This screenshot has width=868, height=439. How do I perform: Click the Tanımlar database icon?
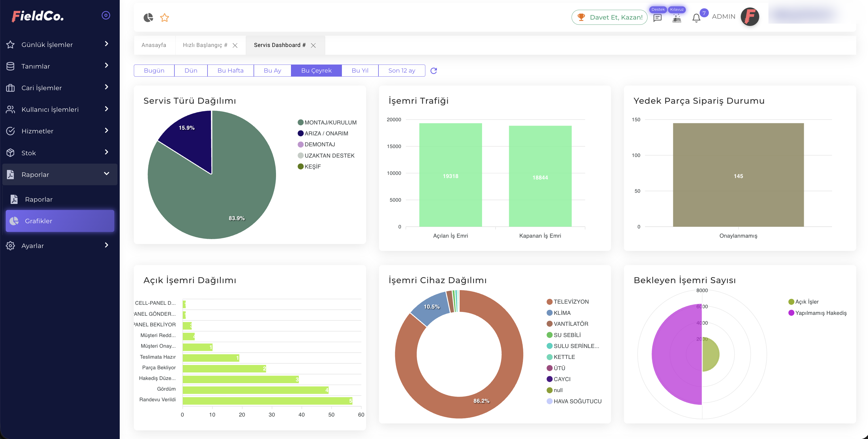[10, 66]
